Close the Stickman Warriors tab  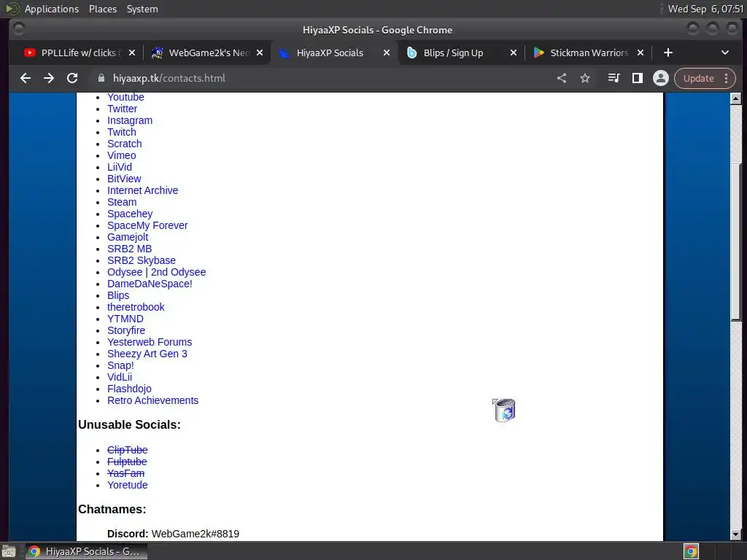(640, 52)
